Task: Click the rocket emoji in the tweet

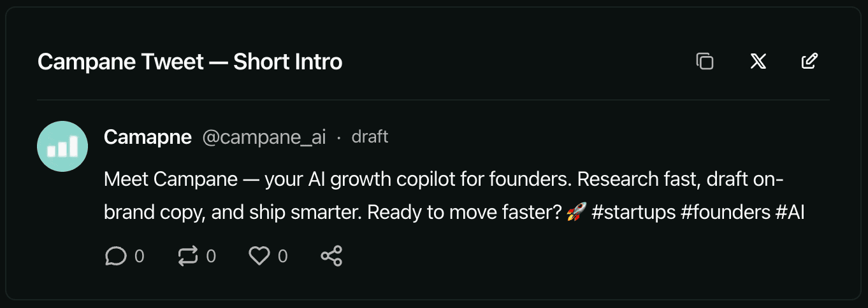Action: pos(576,213)
